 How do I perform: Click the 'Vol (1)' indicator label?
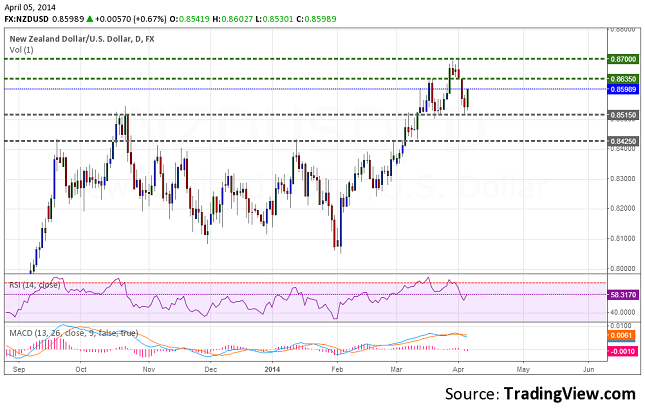[x=21, y=50]
